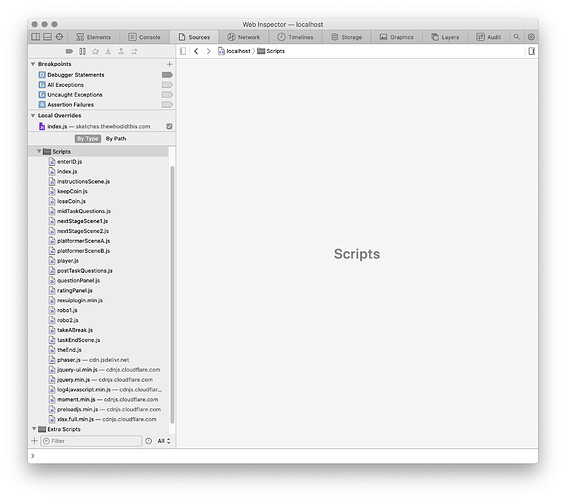The width and height of the screenshot is (566, 500).
Task: Switch to the Elements tab
Action: point(93,37)
